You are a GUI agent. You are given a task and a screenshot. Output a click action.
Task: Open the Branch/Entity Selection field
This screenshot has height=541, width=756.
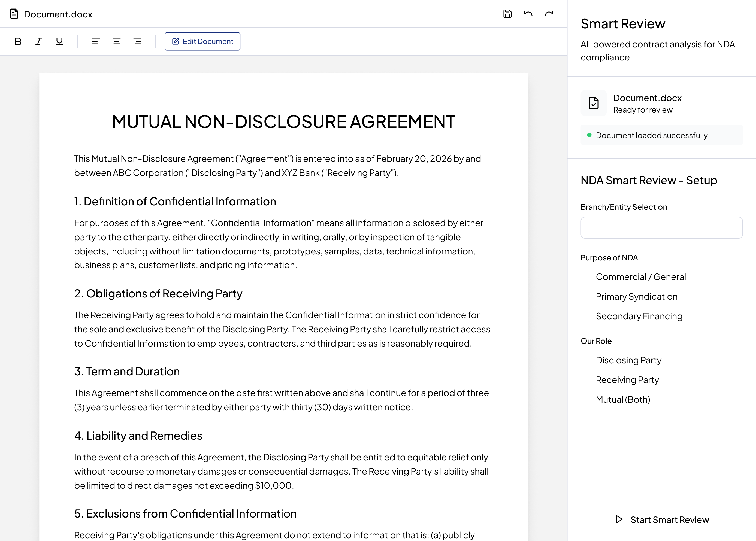point(661,228)
